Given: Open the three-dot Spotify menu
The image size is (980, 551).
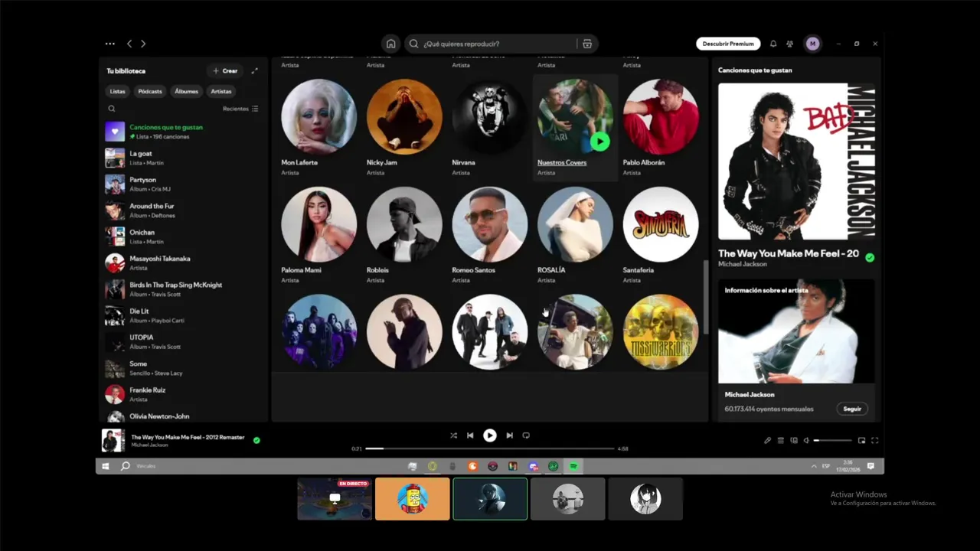Looking at the screenshot, I should 110,44.
